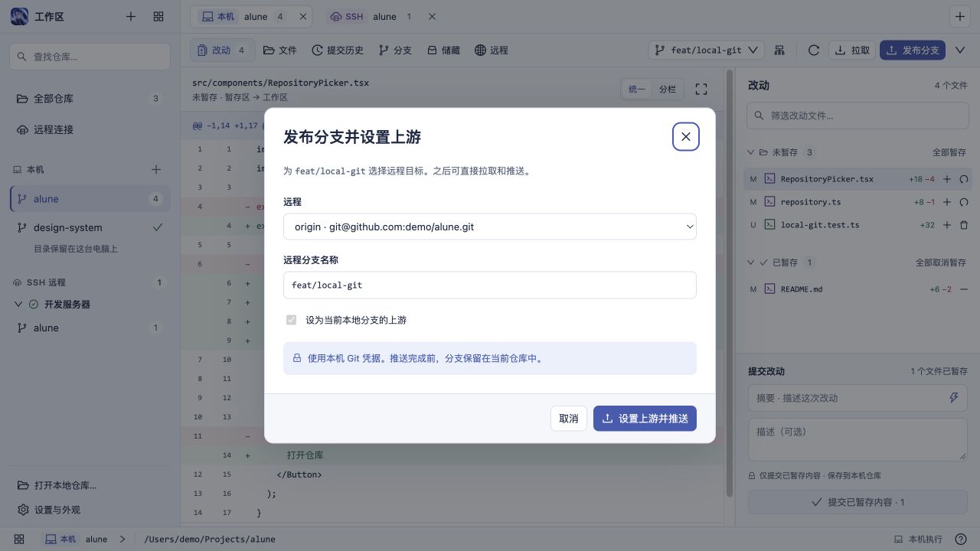
Task: Delete local-git.test.ts with the trash icon
Action: pyautogui.click(x=964, y=225)
